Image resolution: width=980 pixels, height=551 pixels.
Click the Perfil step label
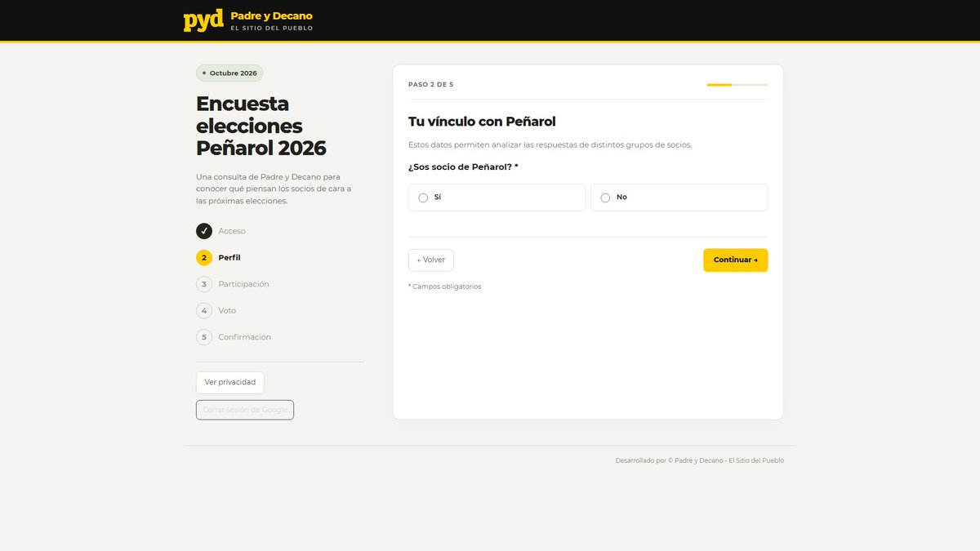point(229,258)
